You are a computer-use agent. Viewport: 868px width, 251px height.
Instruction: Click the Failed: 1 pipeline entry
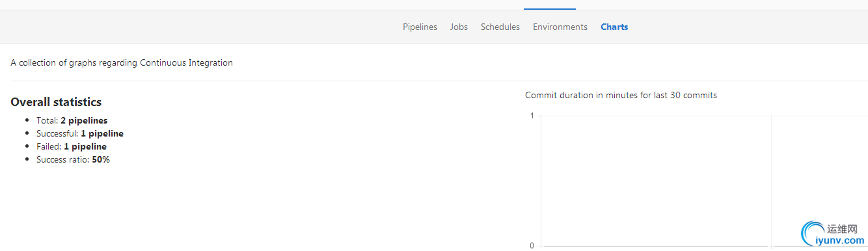tap(72, 146)
